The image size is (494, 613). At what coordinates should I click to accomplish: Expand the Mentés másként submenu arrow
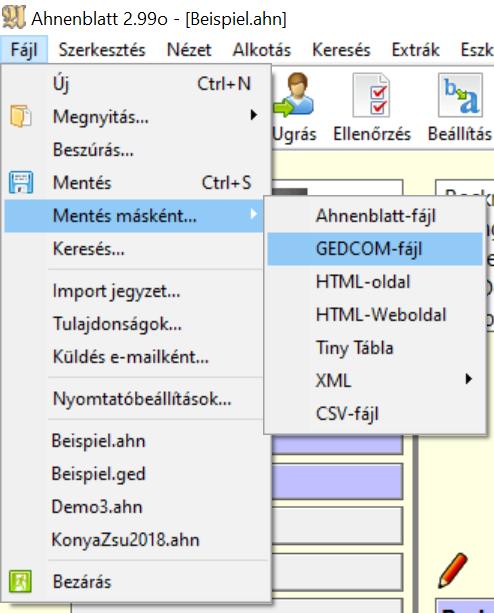coord(254,214)
